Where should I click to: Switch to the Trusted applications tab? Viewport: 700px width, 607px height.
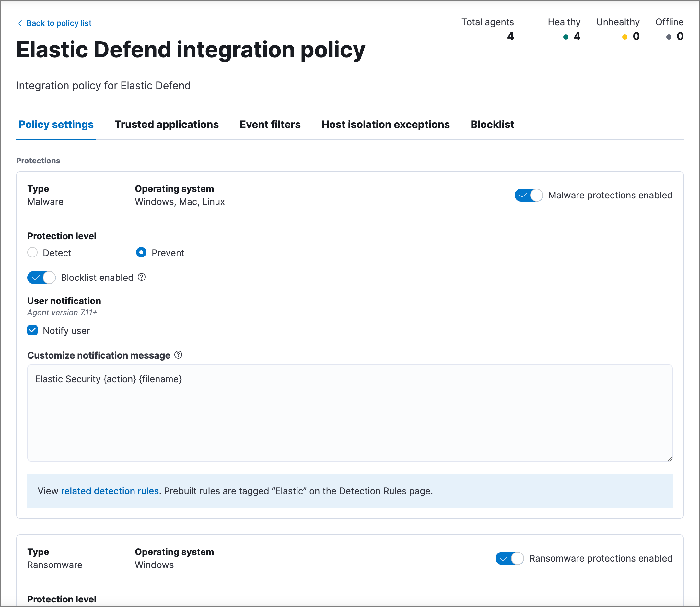point(167,124)
